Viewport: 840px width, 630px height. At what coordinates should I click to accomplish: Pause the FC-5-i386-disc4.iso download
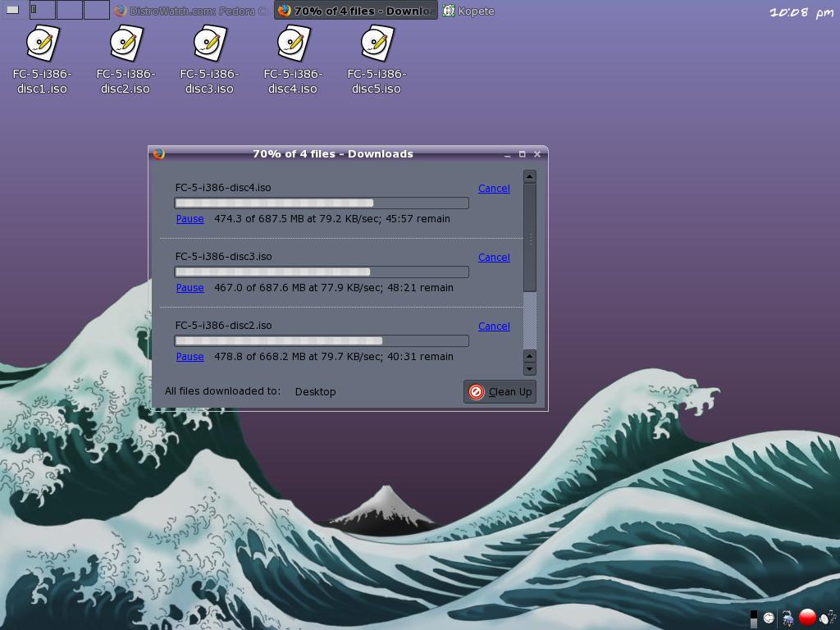click(x=190, y=218)
